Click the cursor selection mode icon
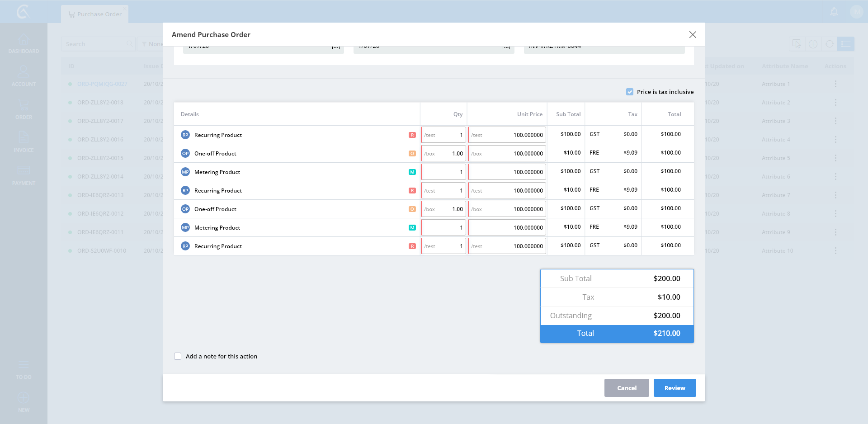The image size is (868, 424). (x=797, y=44)
